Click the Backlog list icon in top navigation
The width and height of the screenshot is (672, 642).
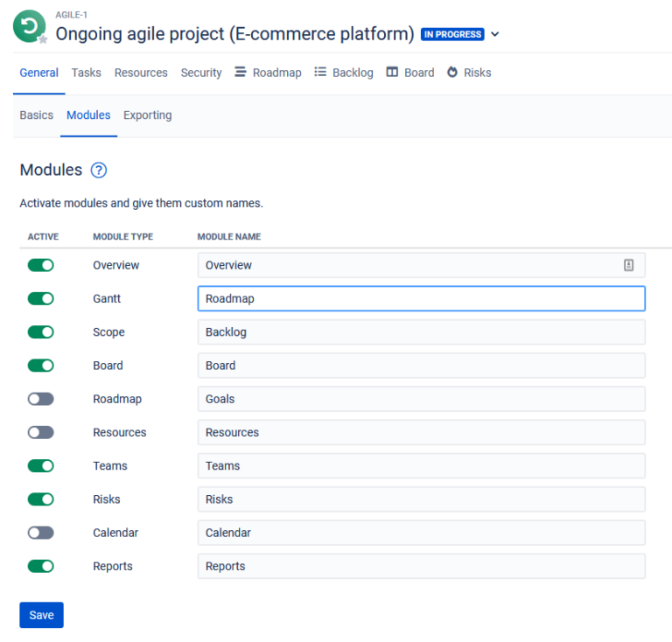320,72
